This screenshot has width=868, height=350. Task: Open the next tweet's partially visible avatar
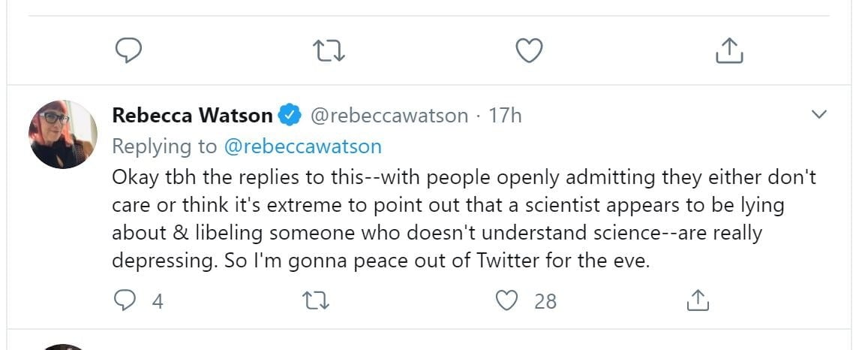[63, 347]
